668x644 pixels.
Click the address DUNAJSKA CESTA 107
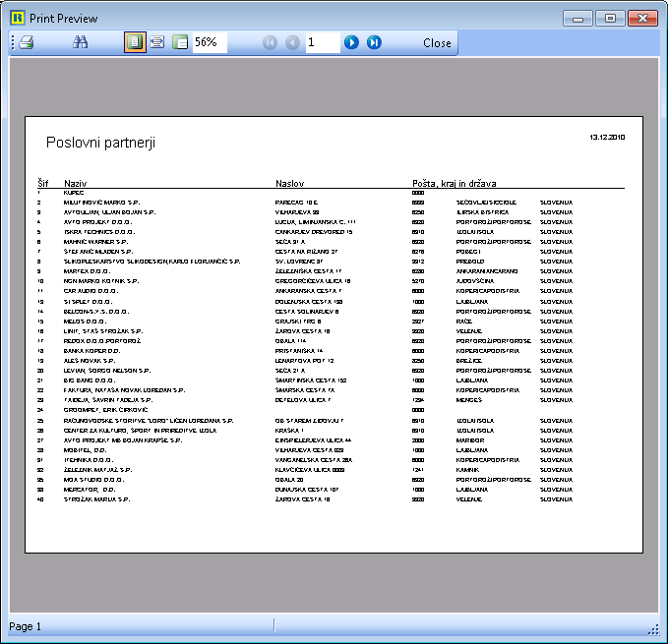tap(307, 490)
